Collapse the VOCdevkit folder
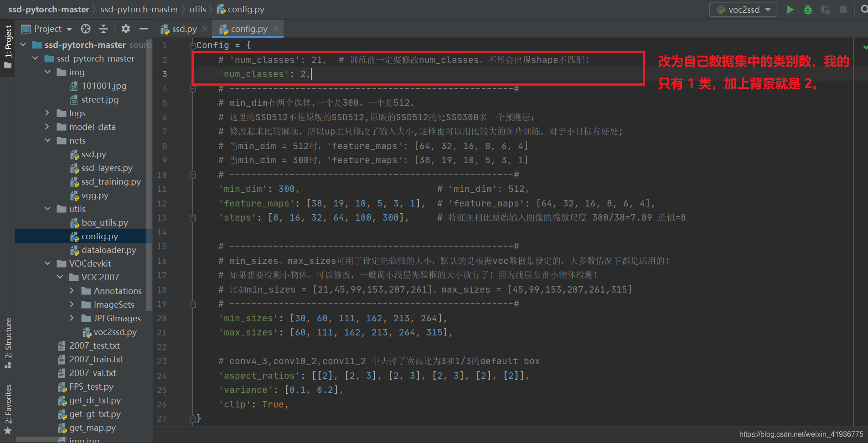Image resolution: width=868 pixels, height=443 pixels. click(x=48, y=264)
